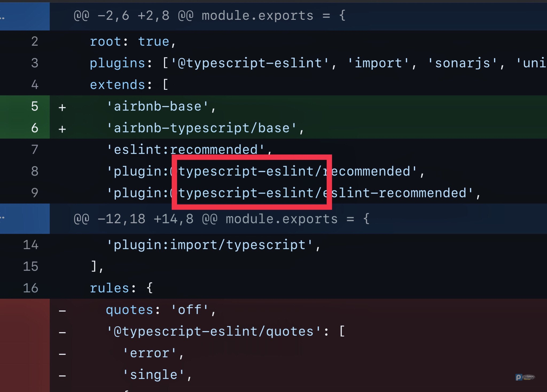This screenshot has height=392, width=547.
Task: Click the minus marker beside the 'single' line
Action: point(62,376)
